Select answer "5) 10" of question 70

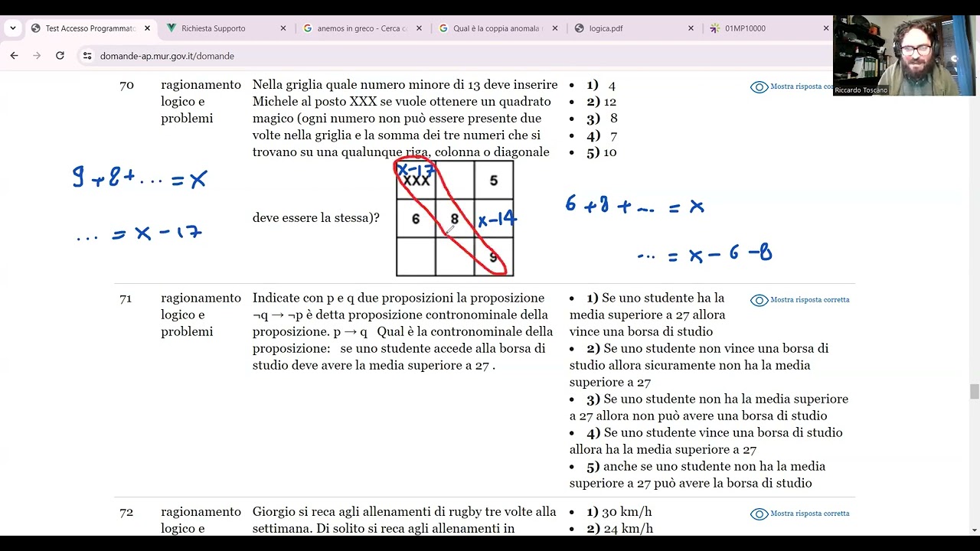(602, 152)
